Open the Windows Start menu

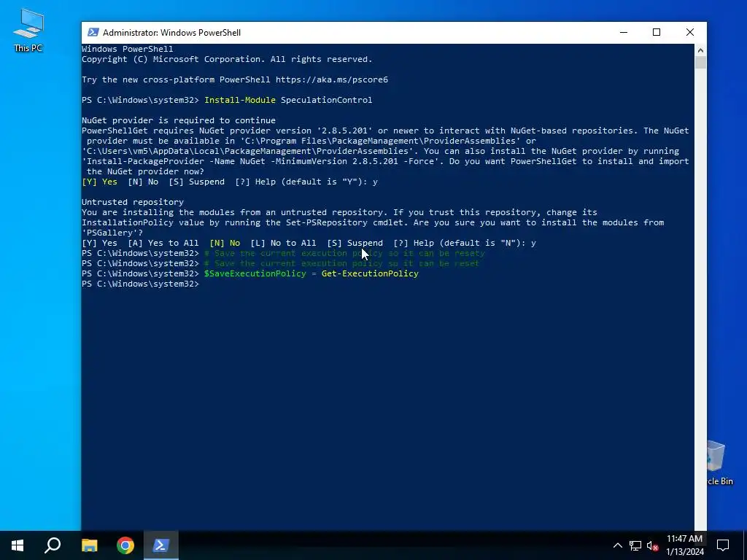click(x=18, y=545)
